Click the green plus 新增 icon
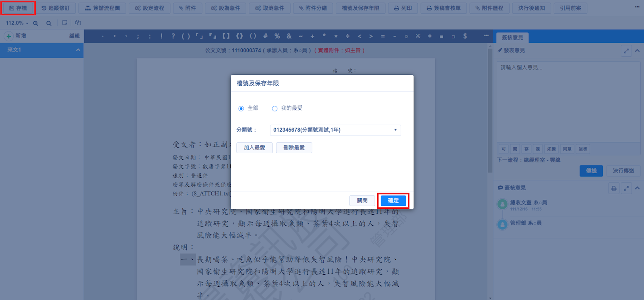The image size is (644, 300). (8, 36)
